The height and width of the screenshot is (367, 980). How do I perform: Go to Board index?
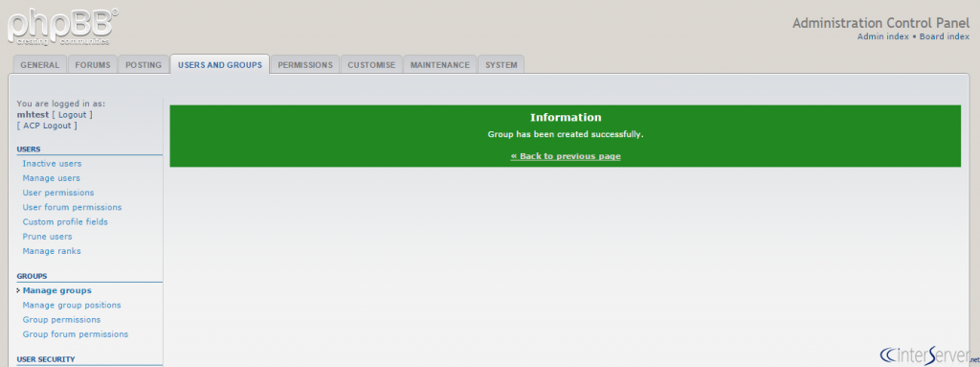click(945, 37)
